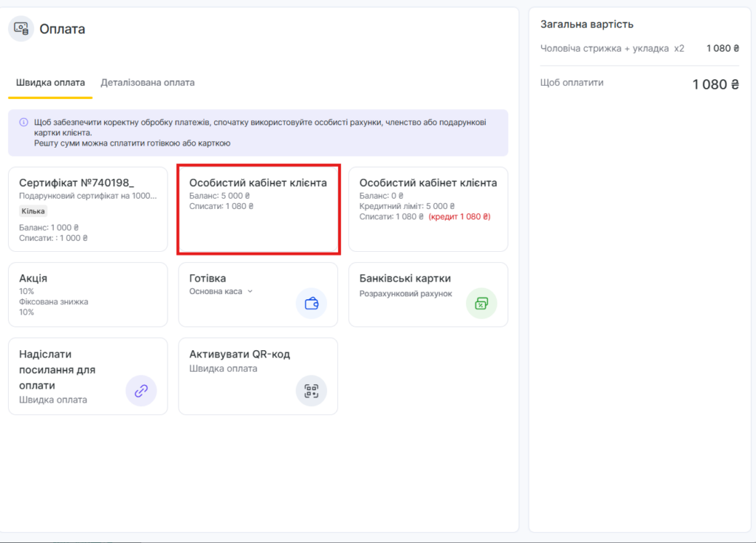Expand the Основна каса dropdown
Image resolution: width=756 pixels, height=543 pixels.
coord(250,291)
